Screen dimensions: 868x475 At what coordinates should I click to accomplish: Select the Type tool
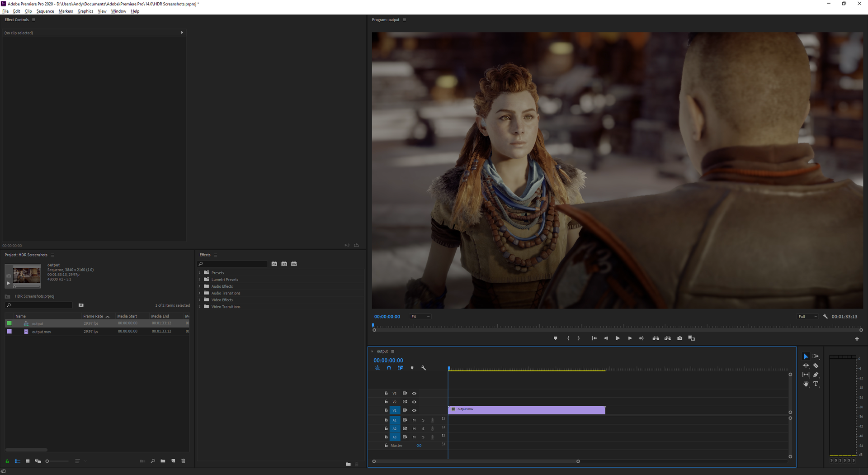[x=816, y=384]
